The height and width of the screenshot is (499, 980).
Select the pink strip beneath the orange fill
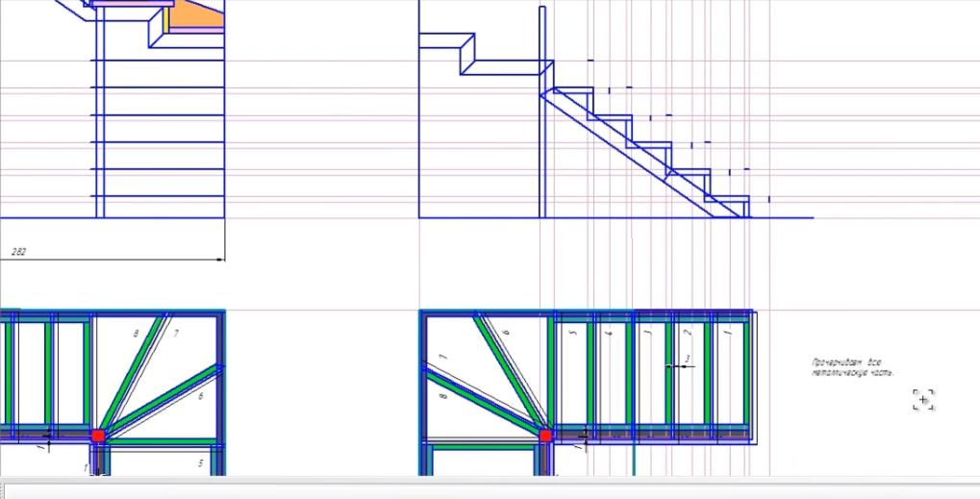click(199, 30)
